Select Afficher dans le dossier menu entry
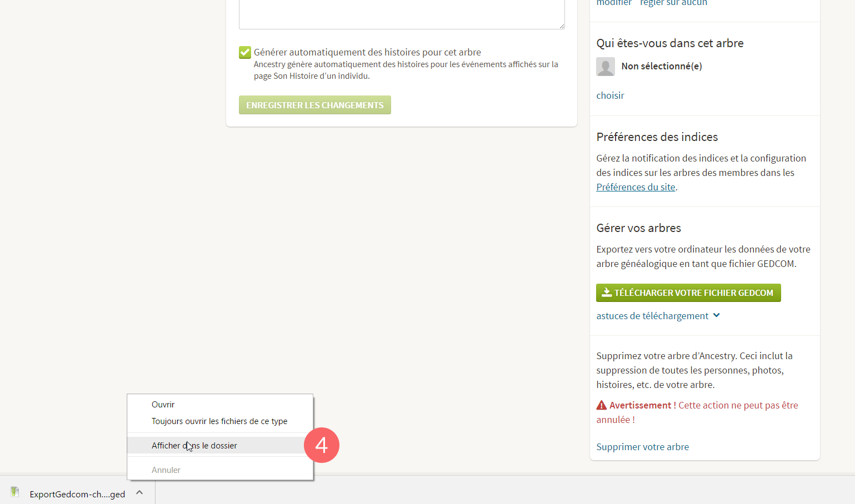855x504 pixels. pyautogui.click(x=194, y=446)
